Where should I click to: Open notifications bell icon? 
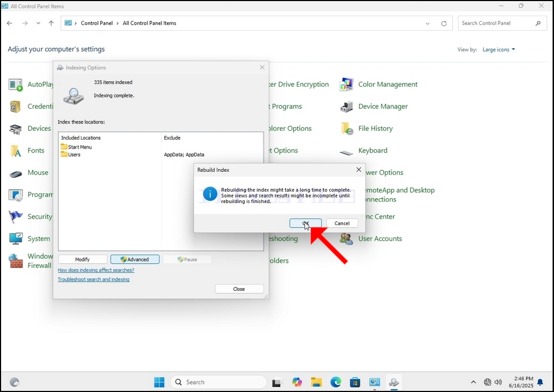[540, 382]
